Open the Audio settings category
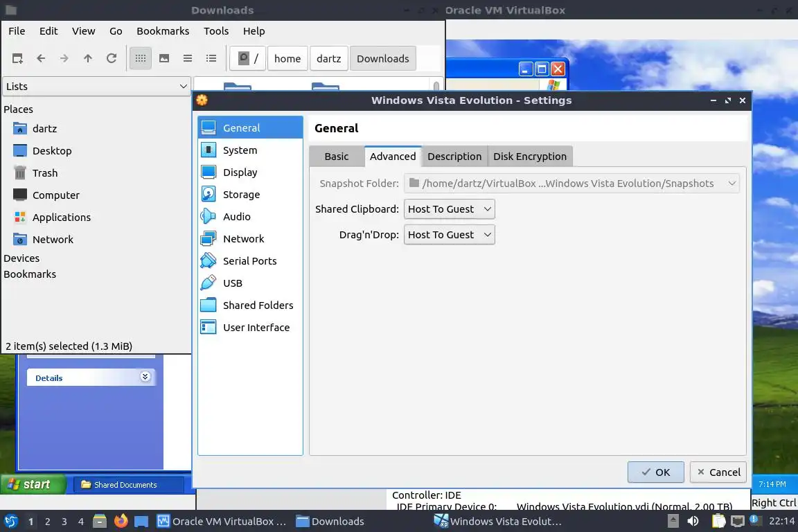The image size is (798, 532). coord(250,216)
